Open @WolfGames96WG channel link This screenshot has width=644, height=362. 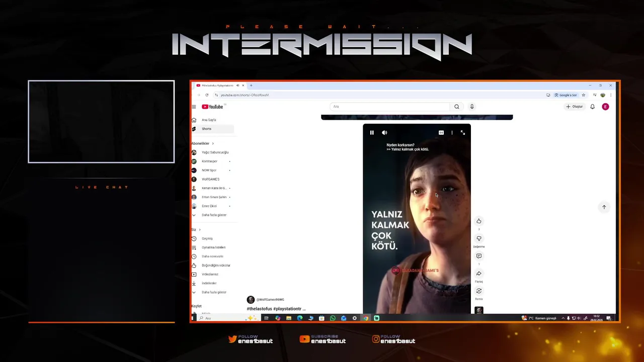(x=270, y=300)
